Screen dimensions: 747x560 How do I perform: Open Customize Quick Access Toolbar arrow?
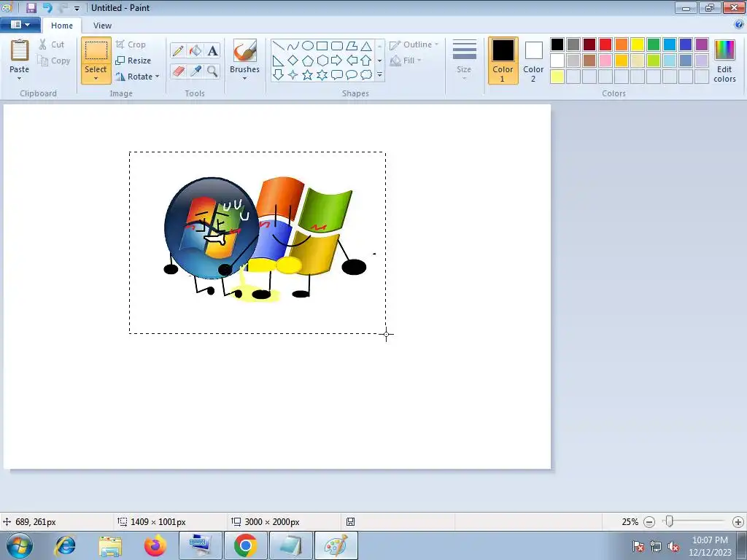click(x=77, y=8)
